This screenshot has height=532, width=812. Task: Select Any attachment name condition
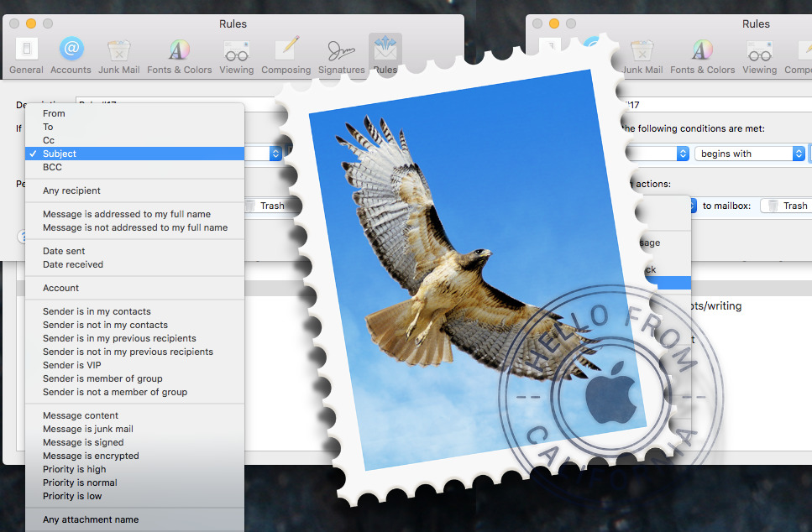134,519
